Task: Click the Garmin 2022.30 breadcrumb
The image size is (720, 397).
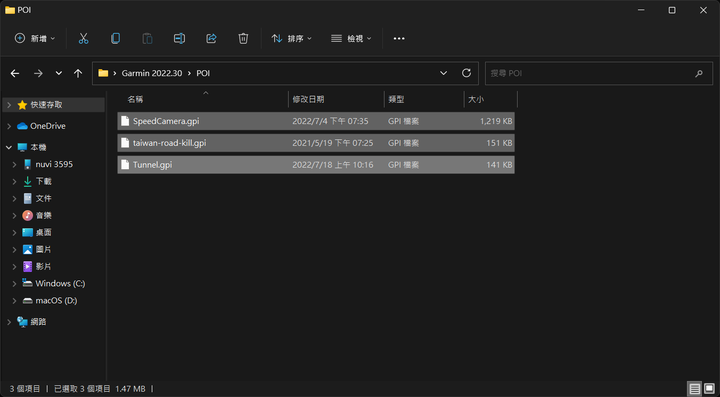Action: pos(152,73)
